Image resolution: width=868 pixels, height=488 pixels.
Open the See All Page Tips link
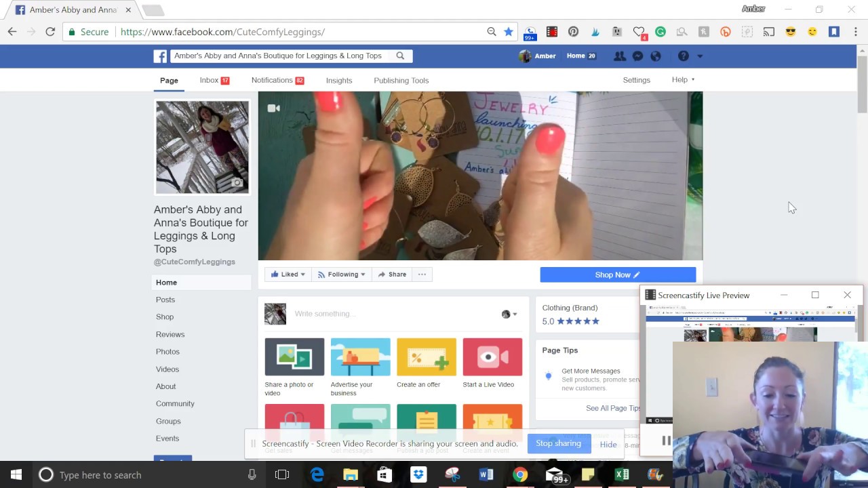click(x=614, y=408)
